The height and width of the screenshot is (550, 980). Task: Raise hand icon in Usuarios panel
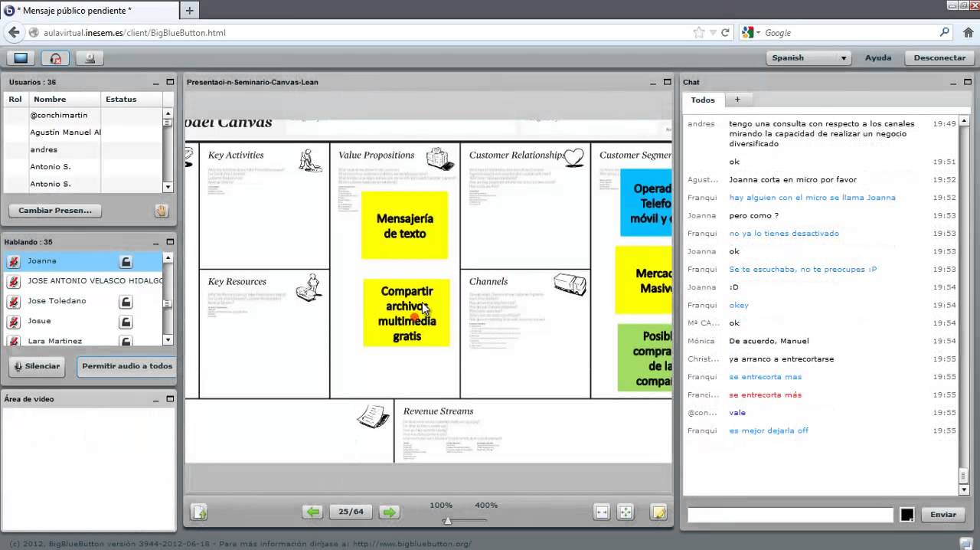[162, 211]
